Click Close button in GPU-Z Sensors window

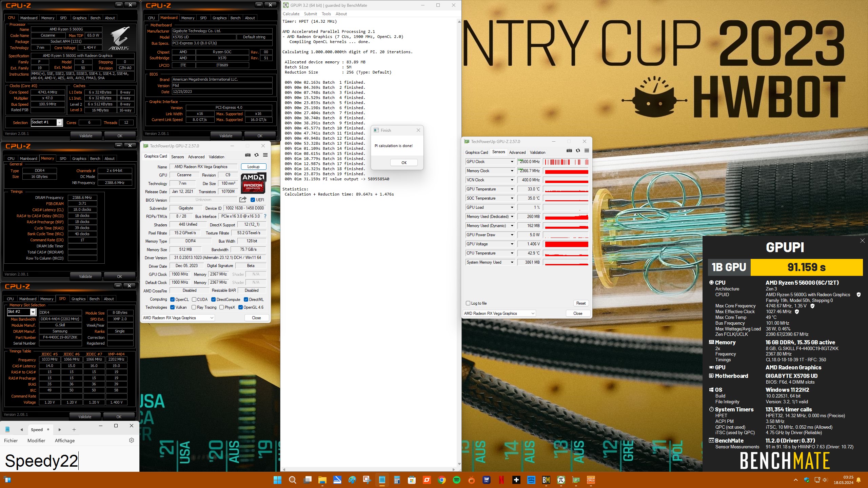tap(578, 313)
